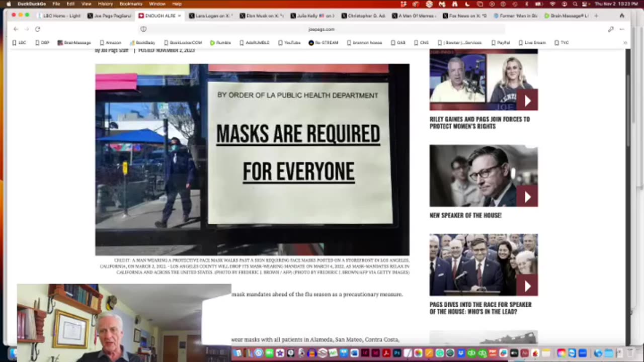
Task: Switch to the Lara Logan on X tab
Action: [210, 16]
